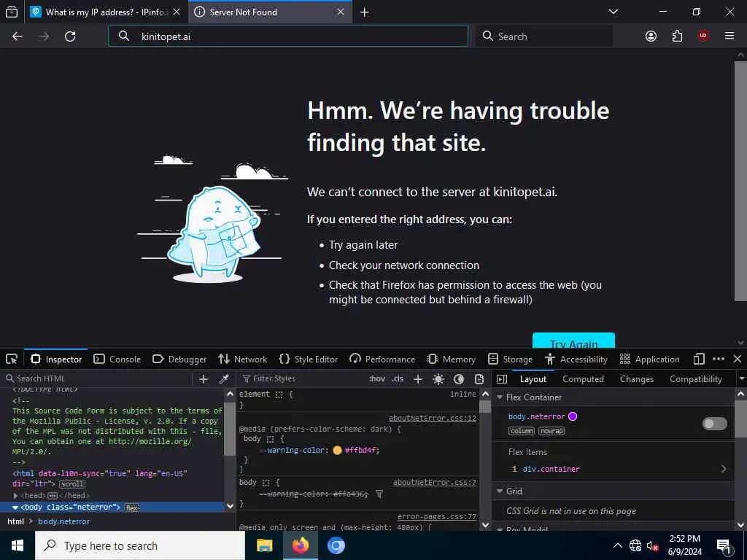Toggle the rules sidebar split pane

click(x=502, y=379)
